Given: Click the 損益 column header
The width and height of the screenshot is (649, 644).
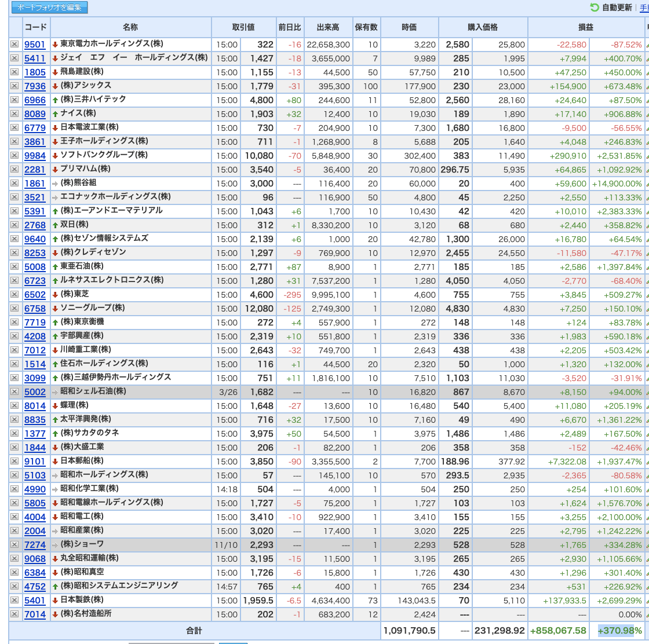Looking at the screenshot, I should 586,27.
